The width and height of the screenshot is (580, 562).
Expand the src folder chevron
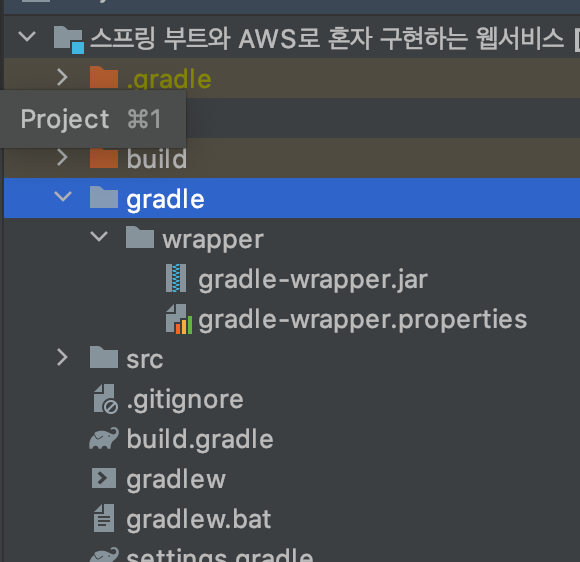click(x=63, y=357)
